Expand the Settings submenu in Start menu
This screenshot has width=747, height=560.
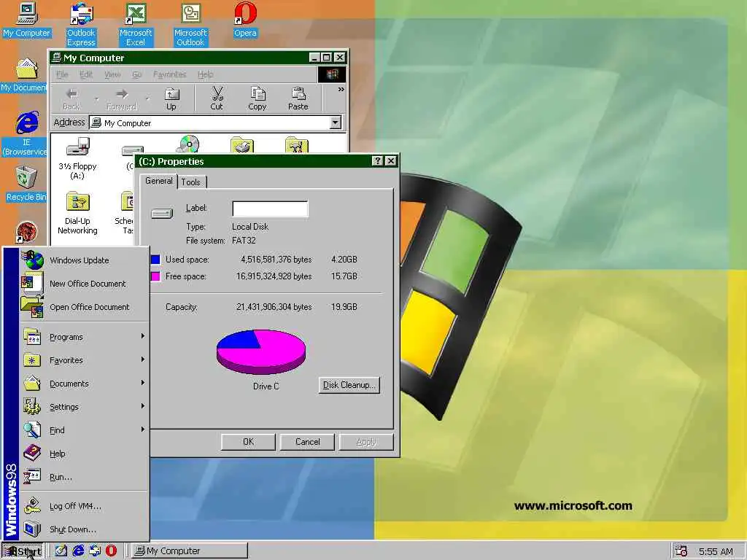pyautogui.click(x=85, y=407)
